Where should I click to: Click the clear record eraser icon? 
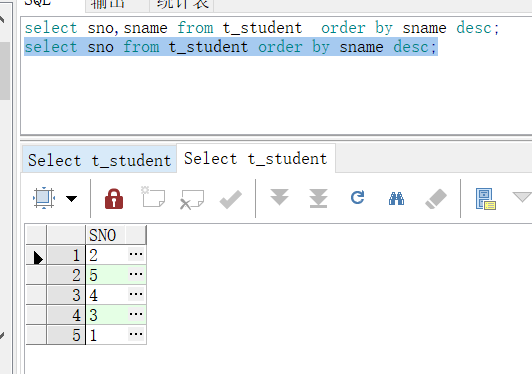pos(436,199)
